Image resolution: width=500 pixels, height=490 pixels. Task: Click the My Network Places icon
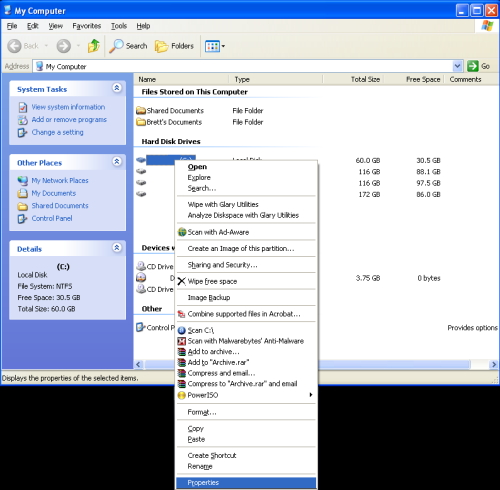pos(23,181)
